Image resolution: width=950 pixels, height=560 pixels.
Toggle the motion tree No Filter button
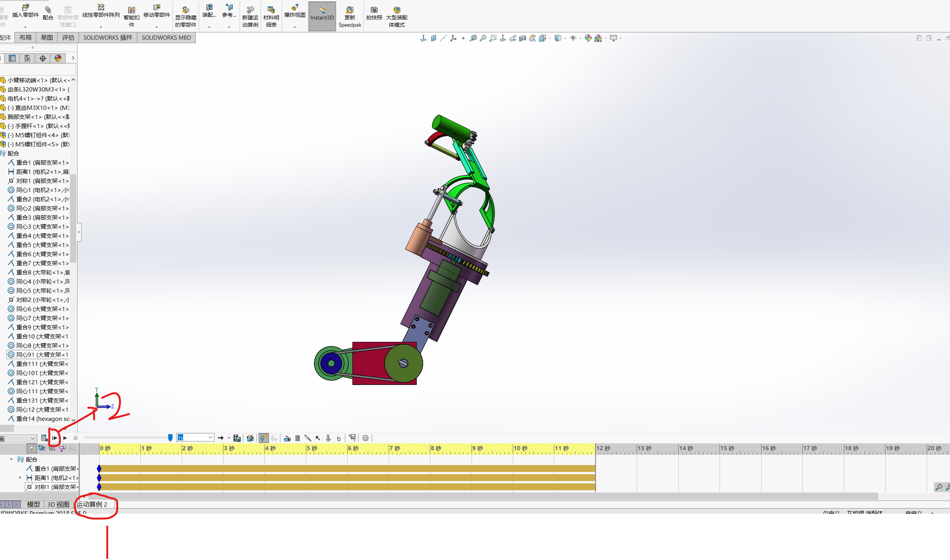point(32,448)
